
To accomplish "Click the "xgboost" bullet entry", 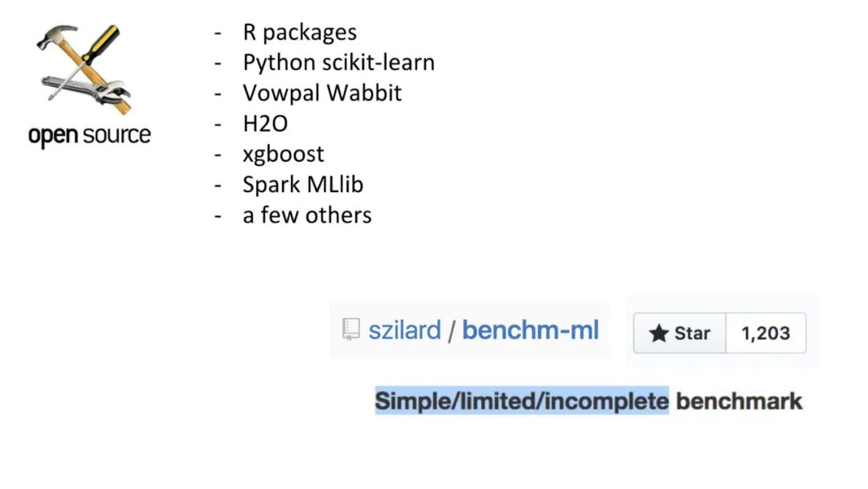I will (x=283, y=154).
